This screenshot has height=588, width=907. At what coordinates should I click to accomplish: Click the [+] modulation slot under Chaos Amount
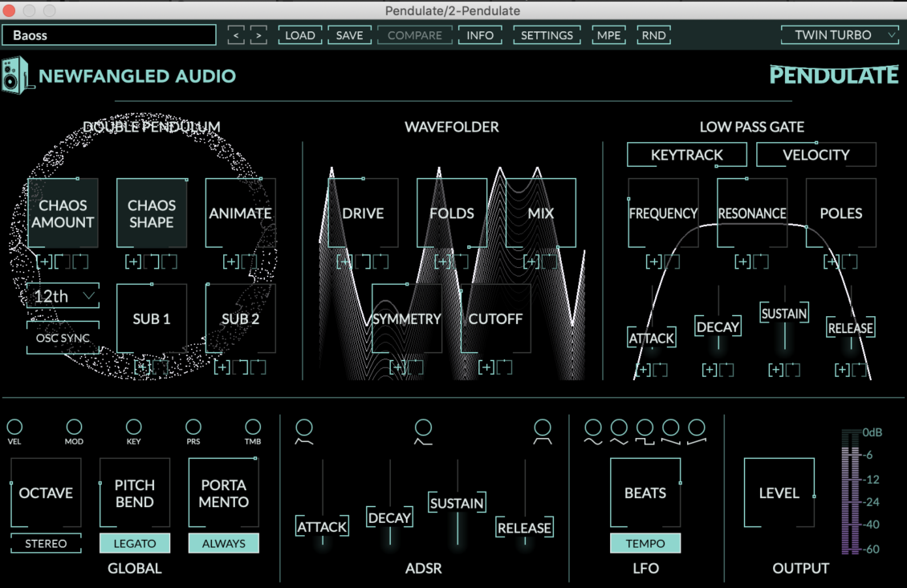pyautogui.click(x=44, y=262)
